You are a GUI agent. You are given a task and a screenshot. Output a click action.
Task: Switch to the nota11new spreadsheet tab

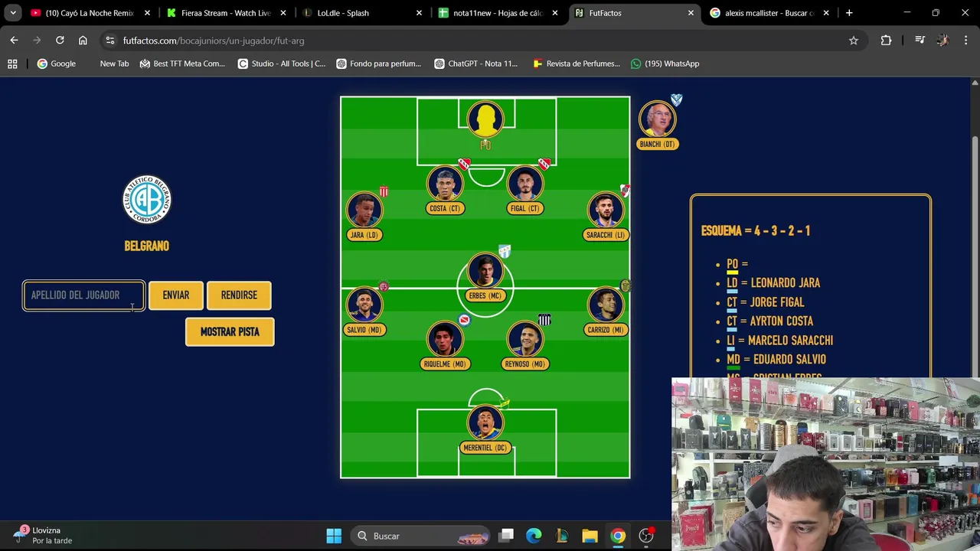498,13
